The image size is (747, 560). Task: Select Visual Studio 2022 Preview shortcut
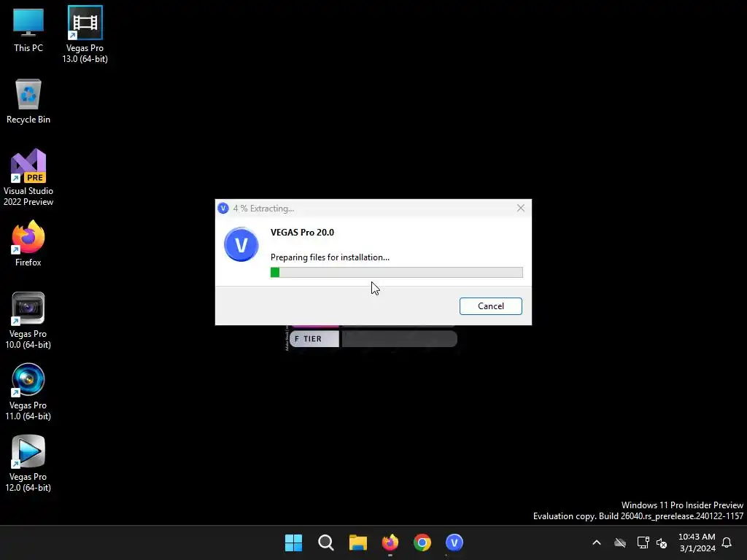pyautogui.click(x=28, y=177)
